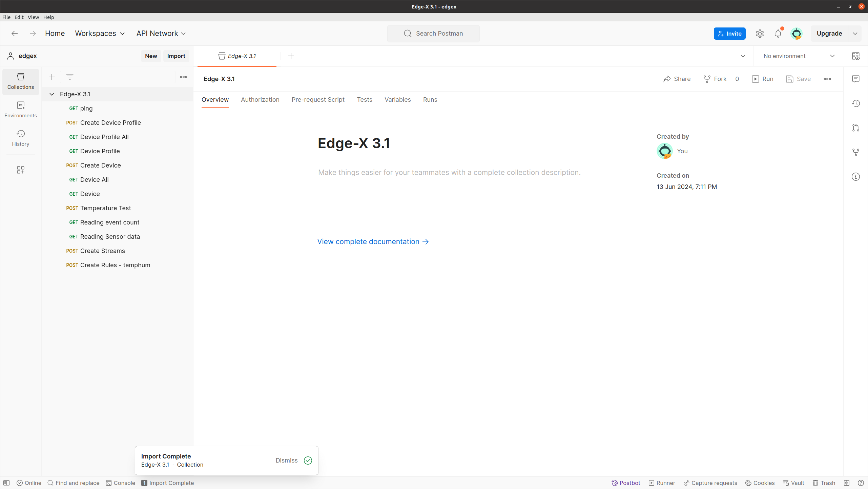Viewport: 868px width, 489px height.
Task: Open collection more actions dots near Save
Action: (x=827, y=79)
